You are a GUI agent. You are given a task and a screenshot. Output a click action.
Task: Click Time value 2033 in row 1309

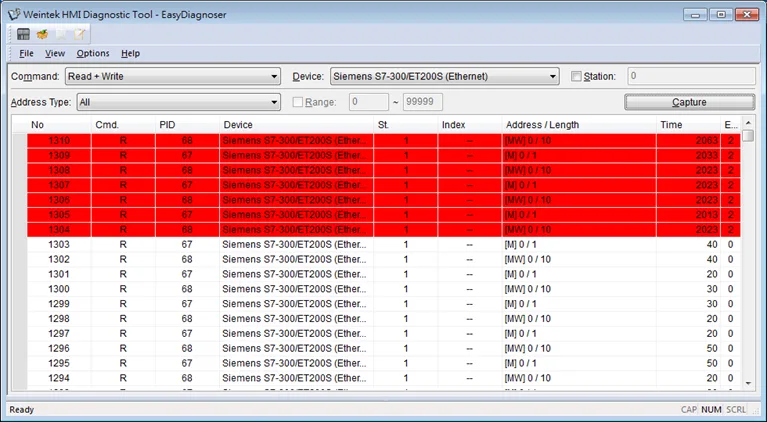click(x=707, y=155)
